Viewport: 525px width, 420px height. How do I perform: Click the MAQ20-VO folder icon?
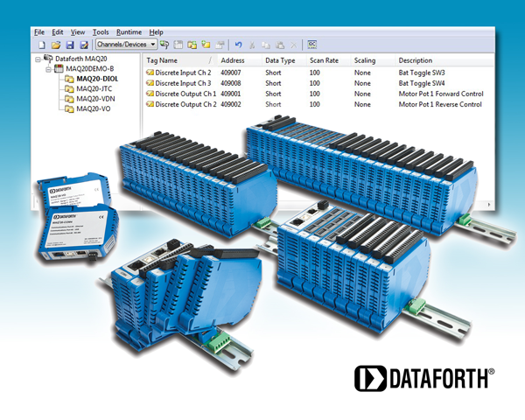[69, 108]
